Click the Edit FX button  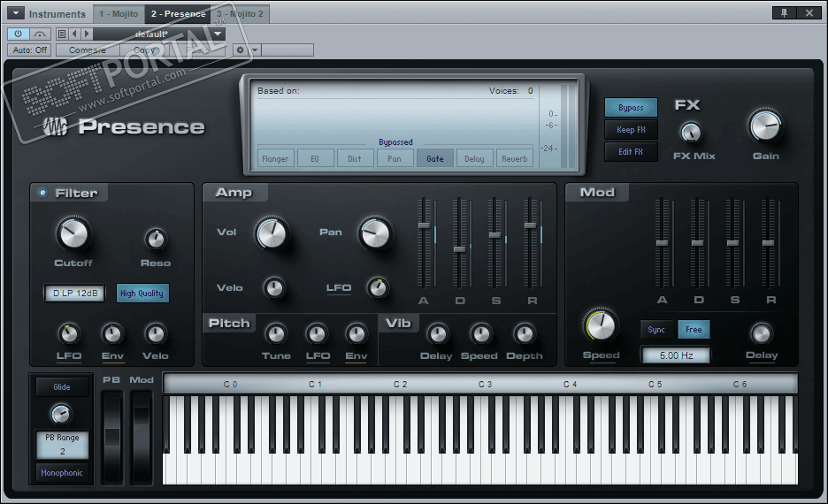click(x=631, y=152)
